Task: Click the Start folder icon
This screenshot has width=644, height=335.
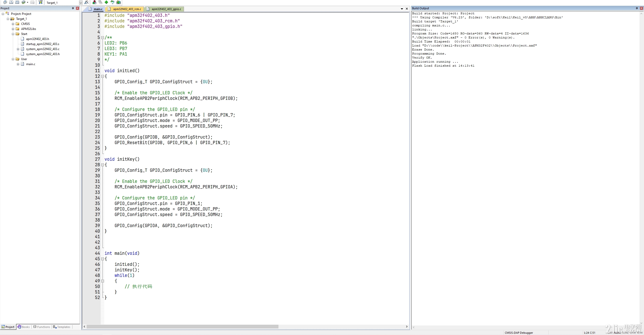Action: pyautogui.click(x=17, y=34)
